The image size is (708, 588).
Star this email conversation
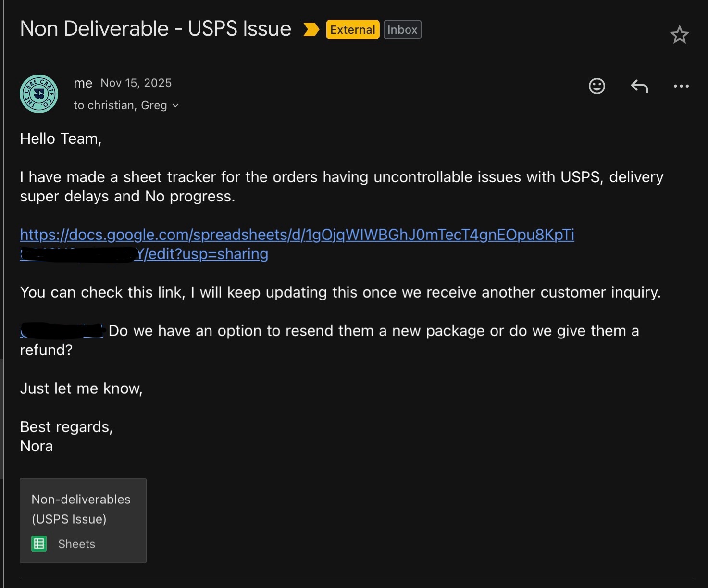pyautogui.click(x=679, y=35)
